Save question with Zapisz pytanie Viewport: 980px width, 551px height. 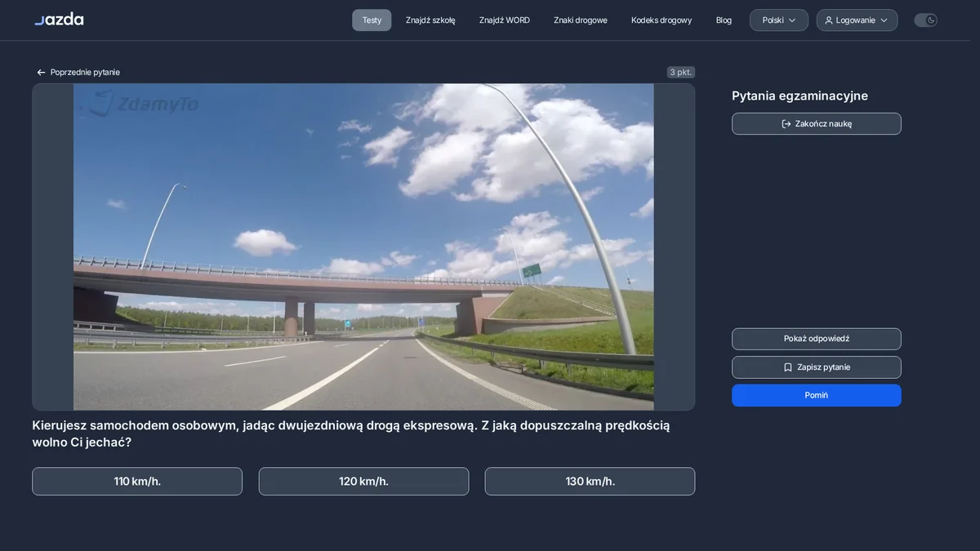pyautogui.click(x=817, y=367)
